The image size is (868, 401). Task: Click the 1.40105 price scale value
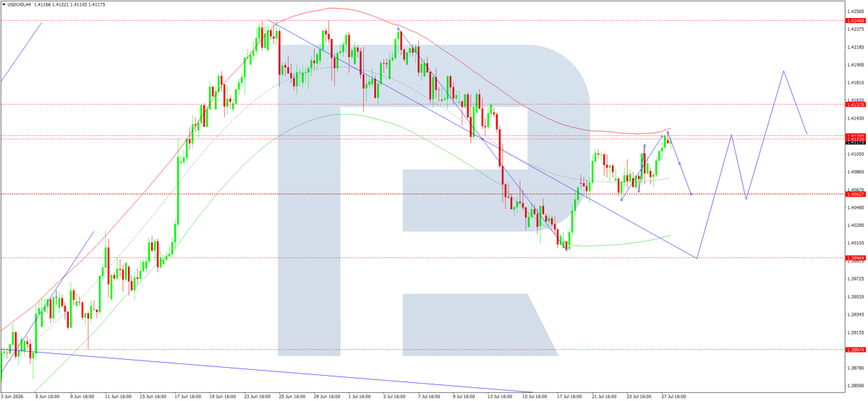pos(856,243)
